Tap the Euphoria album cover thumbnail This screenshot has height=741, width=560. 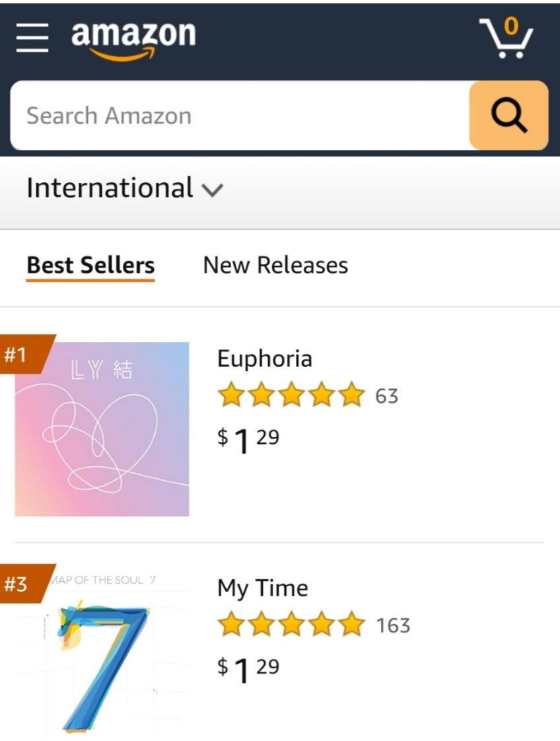[x=102, y=429]
